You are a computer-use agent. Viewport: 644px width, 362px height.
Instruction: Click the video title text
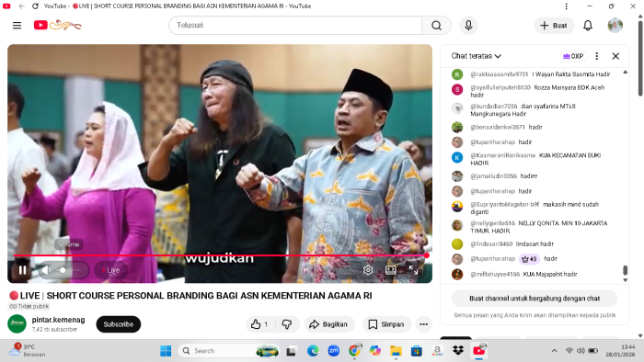[196, 296]
